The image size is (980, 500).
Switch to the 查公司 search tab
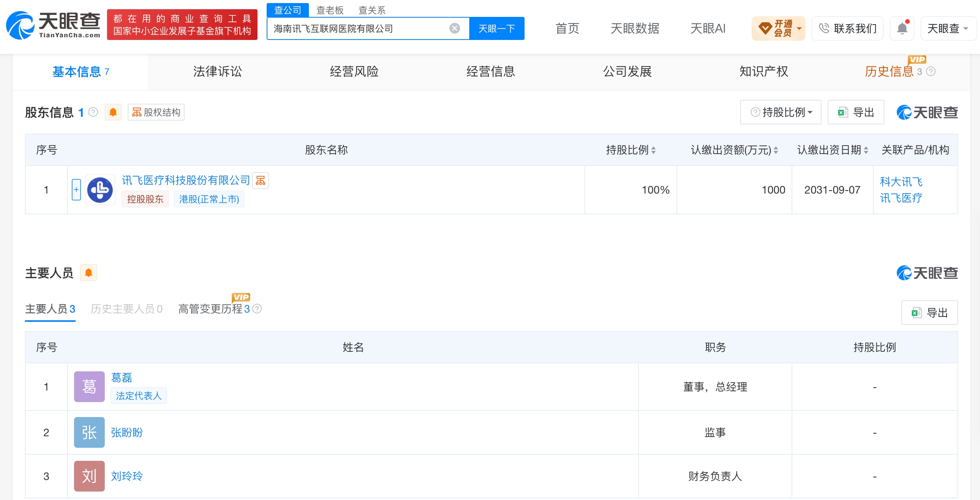pyautogui.click(x=287, y=10)
